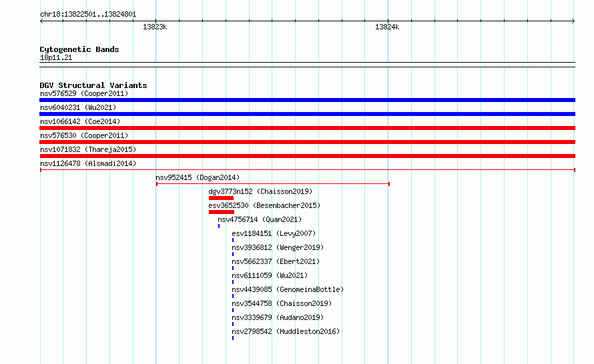Click the esv3652530 (Besenbacher2015) label
594x364 pixels.
(x=264, y=205)
